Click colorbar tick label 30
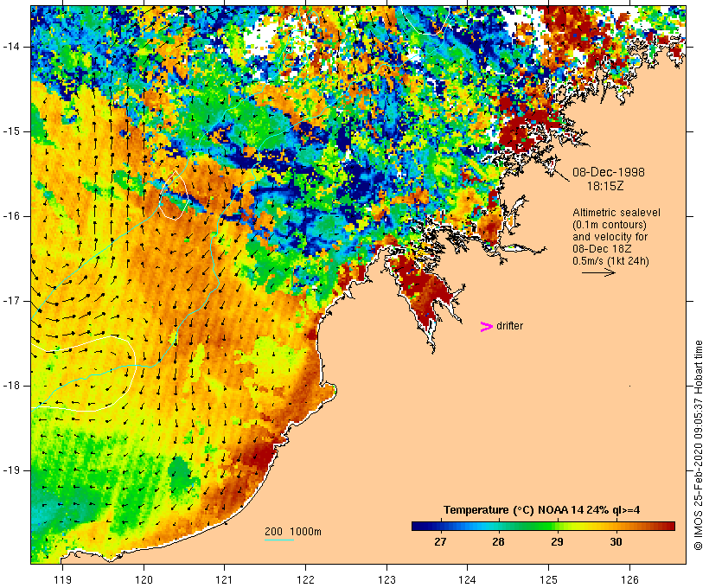 click(x=616, y=542)
